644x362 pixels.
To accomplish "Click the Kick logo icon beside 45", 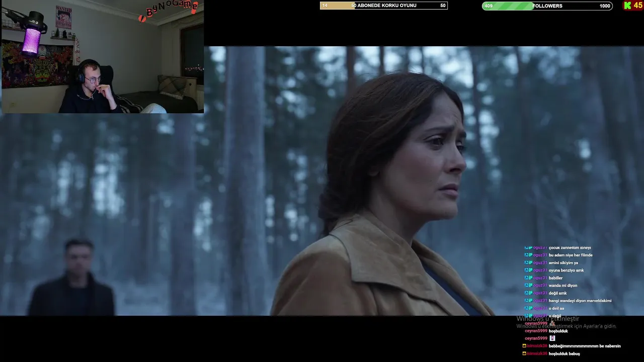I will [627, 6].
